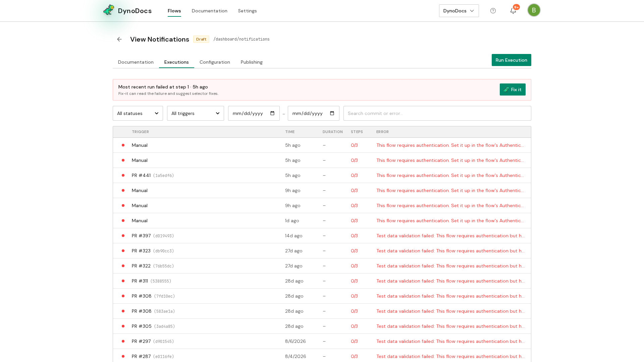Open the user avatar B menu
Viewport: 644px width, 362px height.
(534, 10)
